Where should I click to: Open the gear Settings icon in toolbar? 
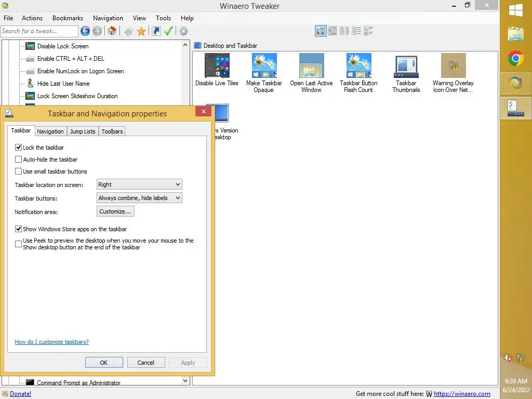183,31
